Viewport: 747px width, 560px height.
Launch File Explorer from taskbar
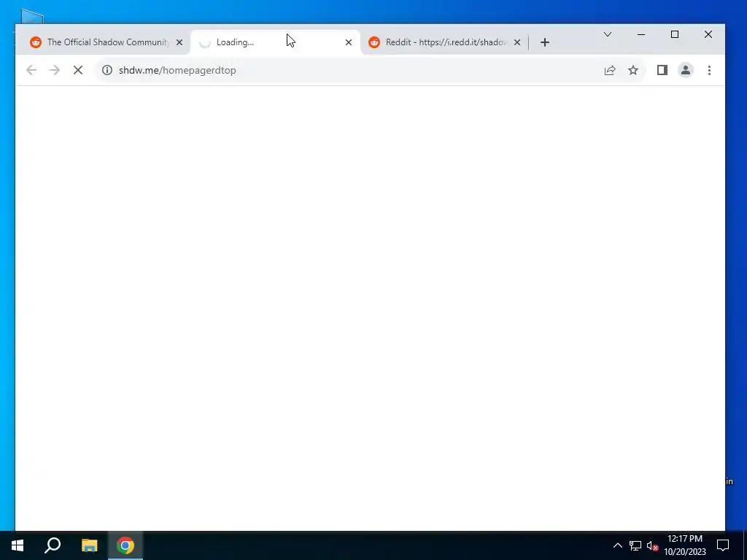[89, 545]
